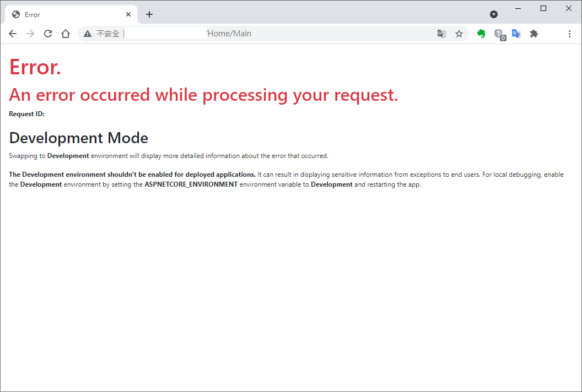Expand the forward navigation arrow
The image size is (582, 392).
(x=30, y=34)
